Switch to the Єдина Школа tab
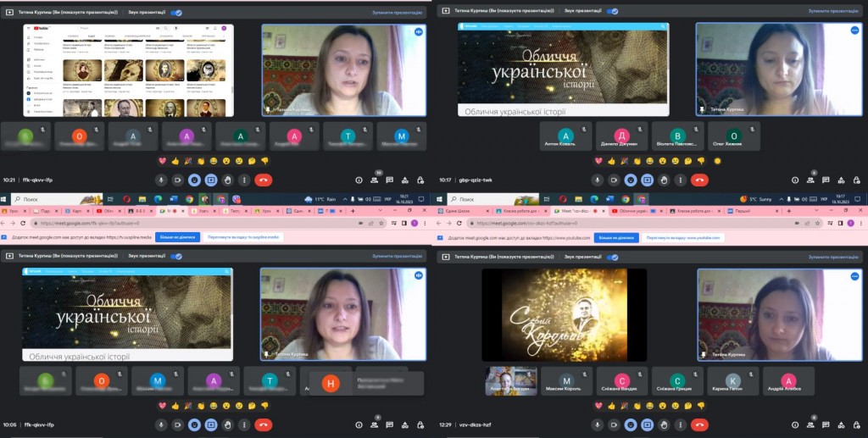This screenshot has height=438, width=868. tap(464, 211)
